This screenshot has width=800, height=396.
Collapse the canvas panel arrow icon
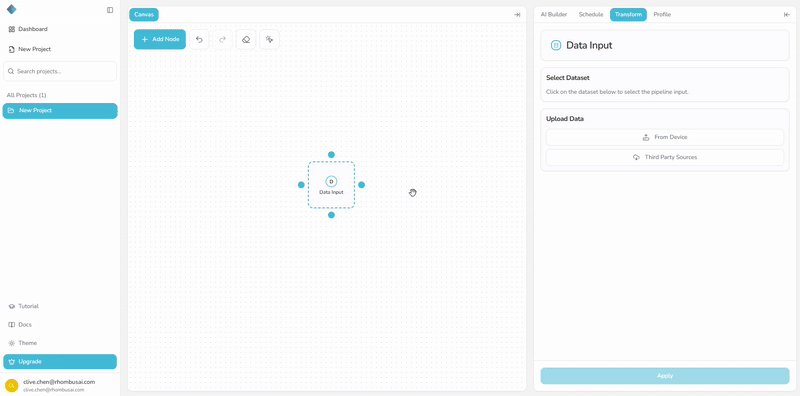517,15
